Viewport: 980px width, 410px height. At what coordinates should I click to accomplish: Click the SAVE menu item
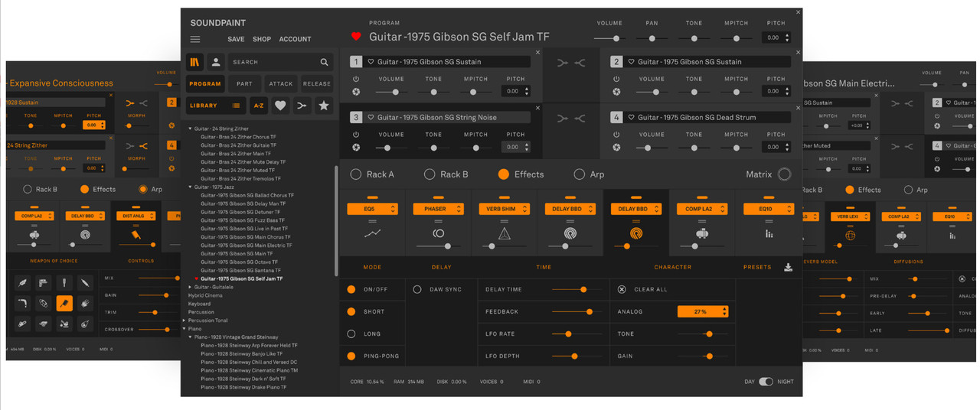pyautogui.click(x=236, y=39)
